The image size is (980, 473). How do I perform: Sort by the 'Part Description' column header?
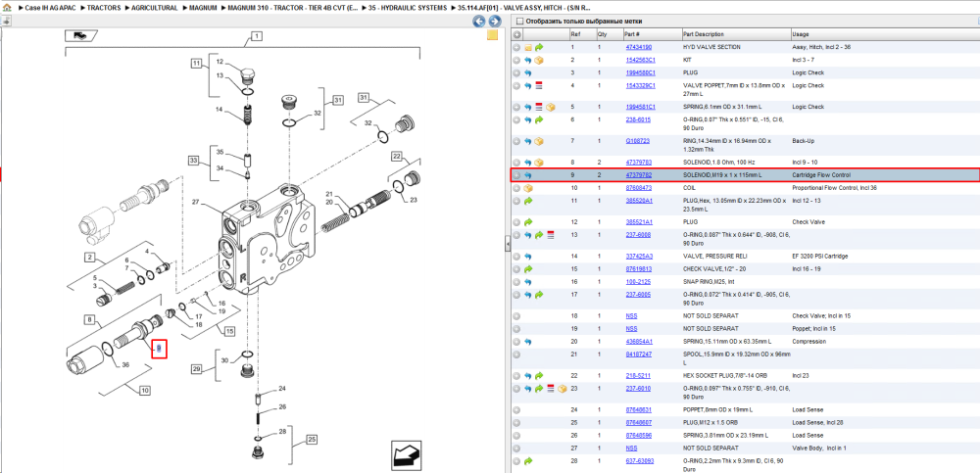[704, 34]
